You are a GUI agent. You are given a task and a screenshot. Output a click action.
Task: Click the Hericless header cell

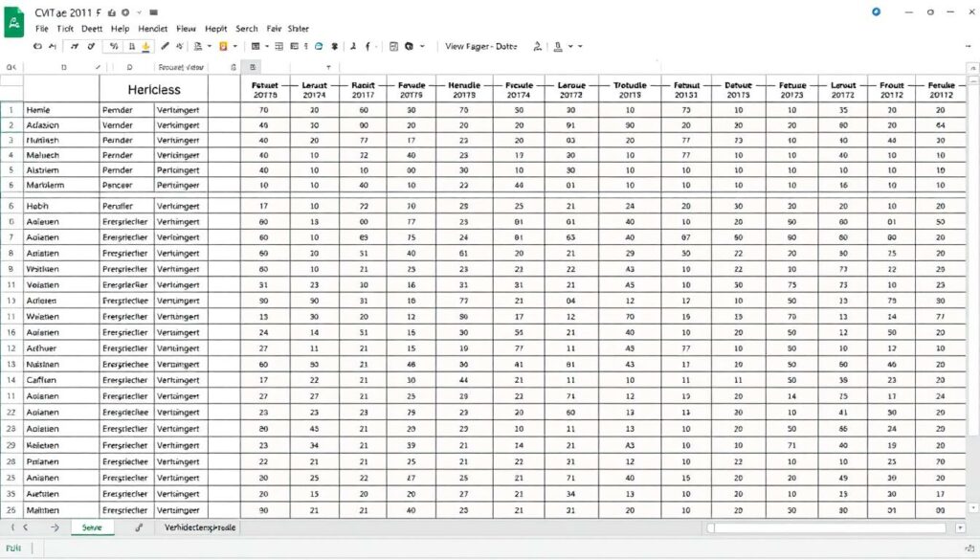154,89
